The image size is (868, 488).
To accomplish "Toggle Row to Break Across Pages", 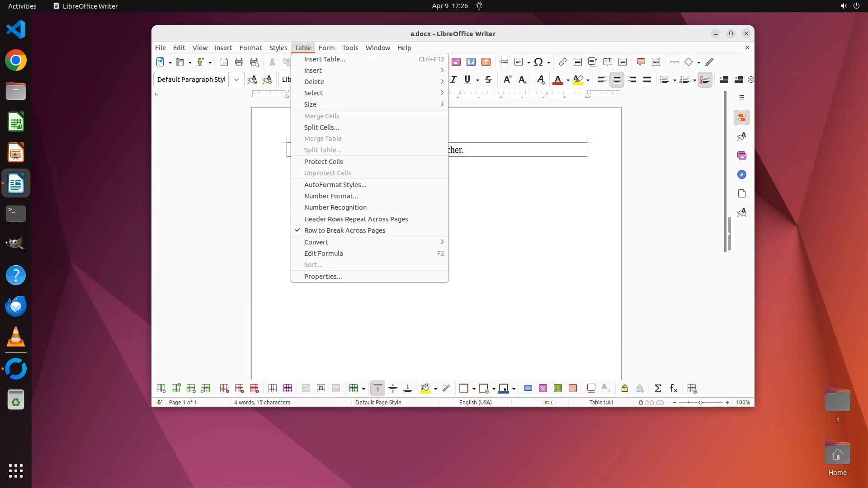I will (x=344, y=230).
